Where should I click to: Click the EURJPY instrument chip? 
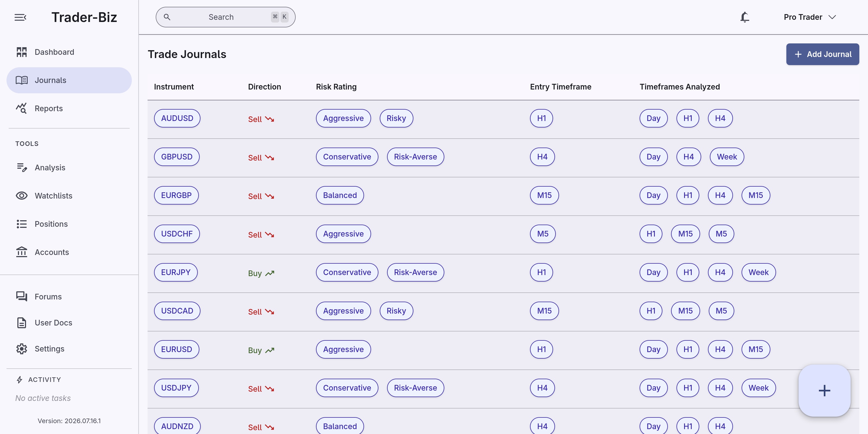[175, 272]
